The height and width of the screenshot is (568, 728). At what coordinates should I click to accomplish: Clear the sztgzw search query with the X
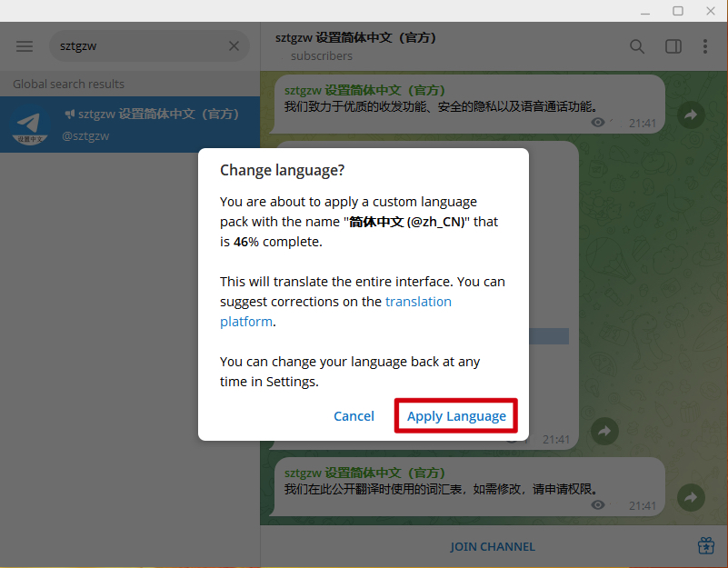[234, 45]
